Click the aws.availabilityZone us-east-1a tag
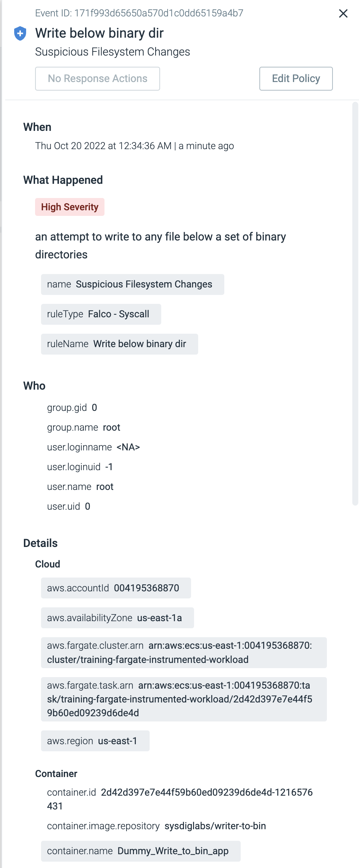 [118, 618]
